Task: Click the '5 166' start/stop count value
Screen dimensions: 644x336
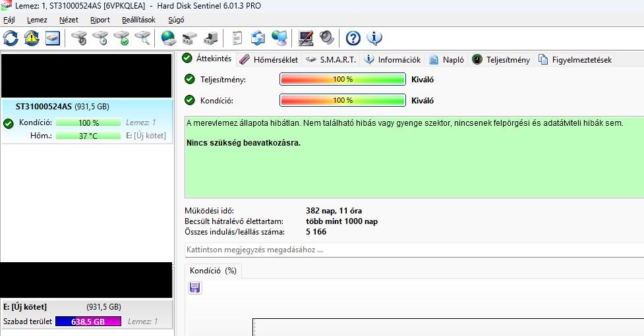Action: pyautogui.click(x=316, y=232)
